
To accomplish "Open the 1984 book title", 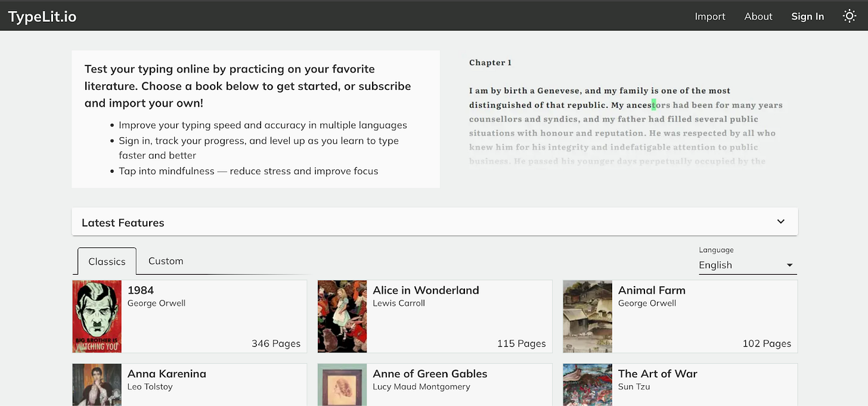I will pyautogui.click(x=141, y=290).
